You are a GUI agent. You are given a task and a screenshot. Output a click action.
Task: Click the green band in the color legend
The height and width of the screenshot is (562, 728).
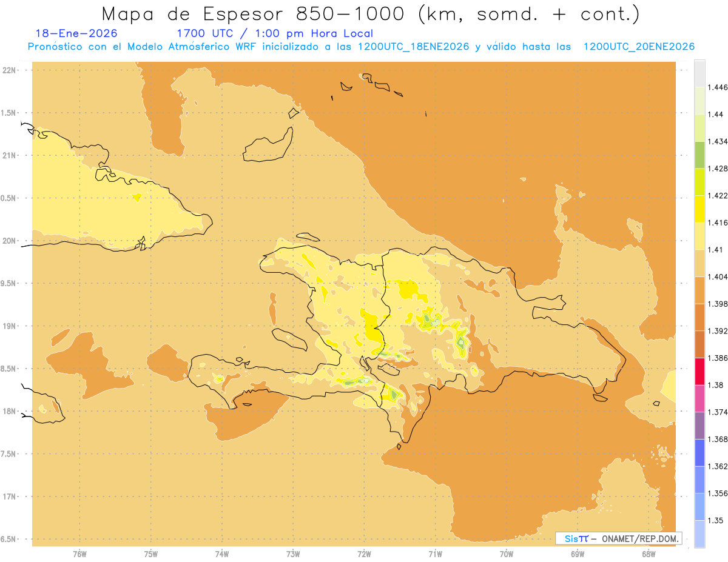(699, 155)
